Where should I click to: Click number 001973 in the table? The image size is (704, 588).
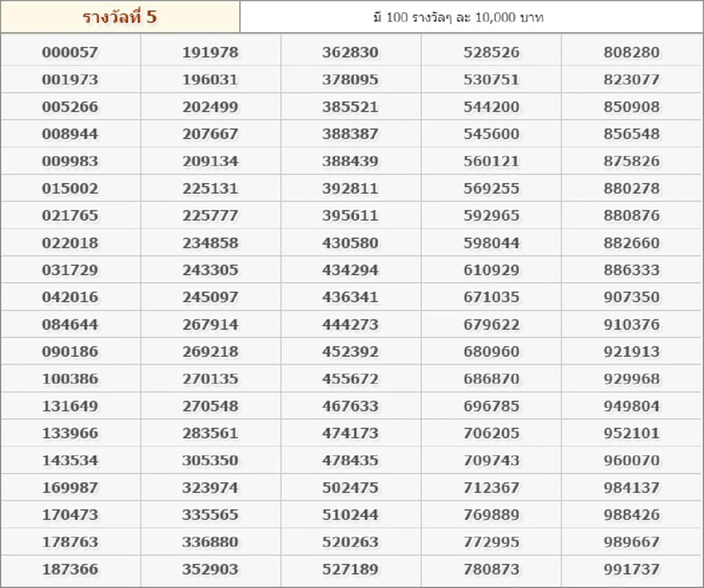click(70, 79)
